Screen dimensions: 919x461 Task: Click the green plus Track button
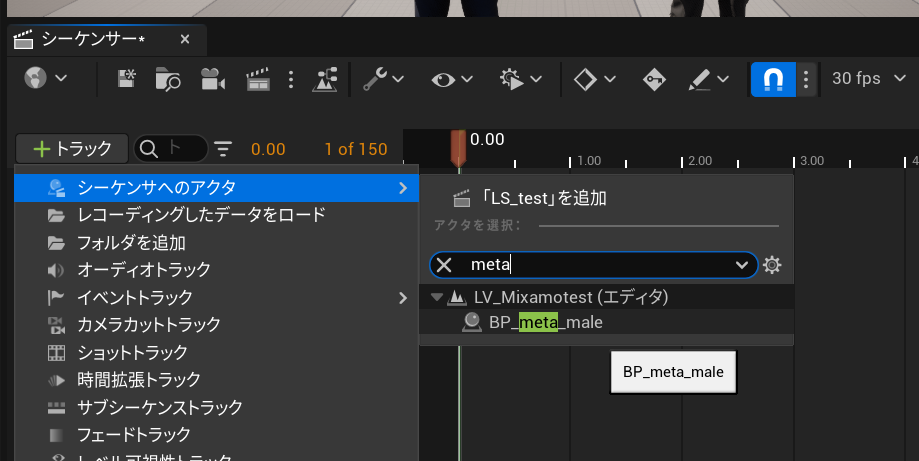(72, 149)
